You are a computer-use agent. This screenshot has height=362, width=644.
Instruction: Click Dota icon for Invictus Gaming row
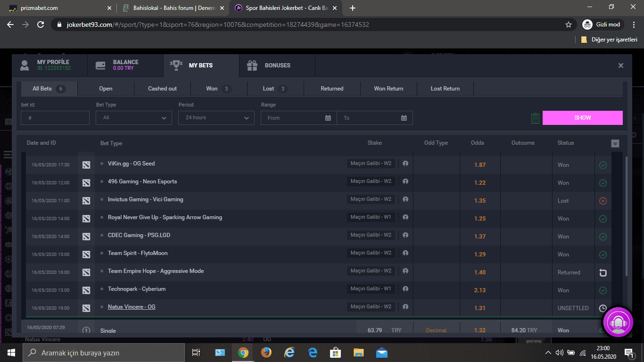[x=86, y=200]
